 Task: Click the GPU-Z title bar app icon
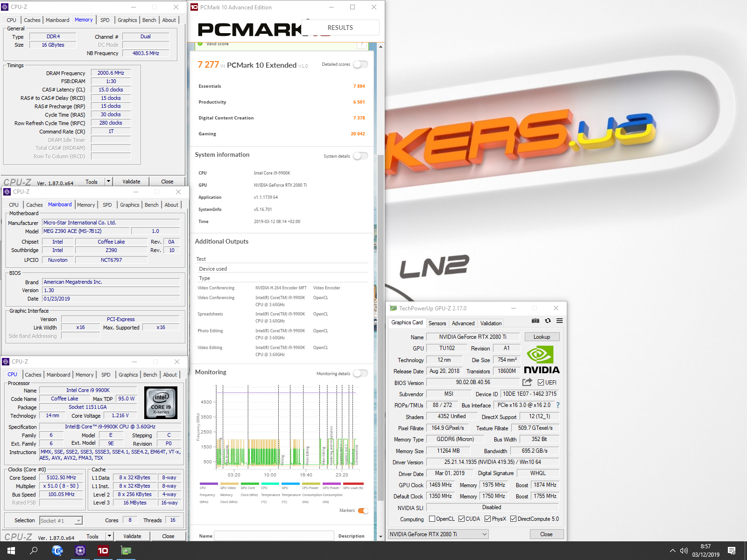point(393,308)
